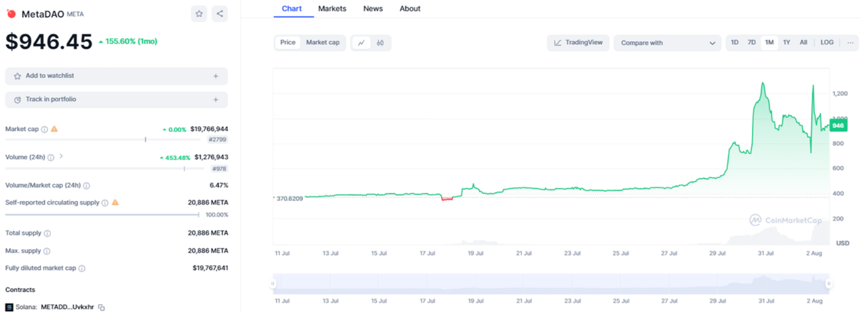Open the three-dot more options menu
This screenshot has height=321, width=868.
[850, 43]
